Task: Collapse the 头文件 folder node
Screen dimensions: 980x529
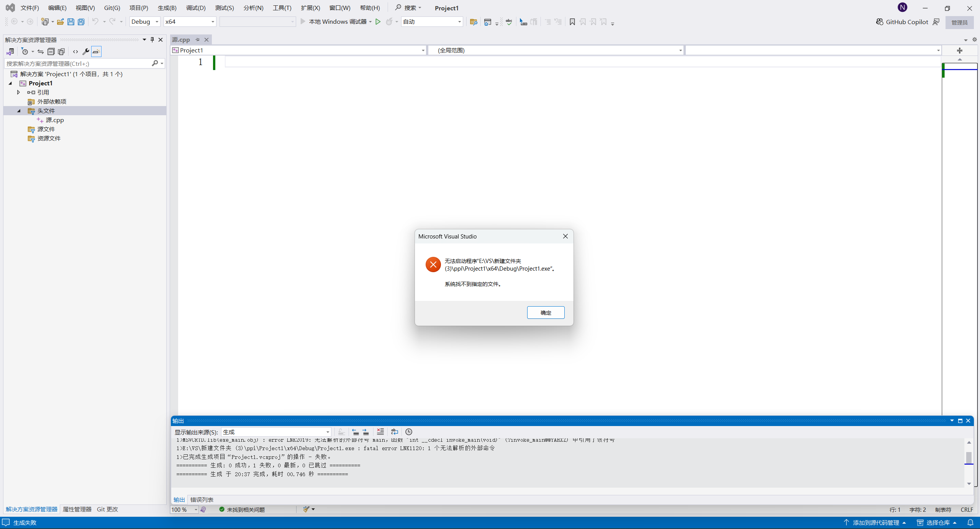Action: tap(18, 111)
